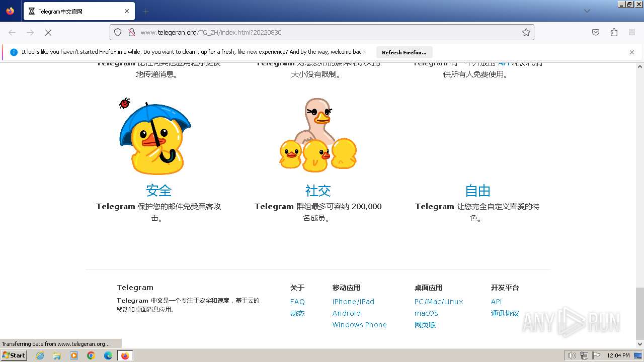This screenshot has width=644, height=362.
Task: Click the Telegram footer title
Action: click(135, 288)
